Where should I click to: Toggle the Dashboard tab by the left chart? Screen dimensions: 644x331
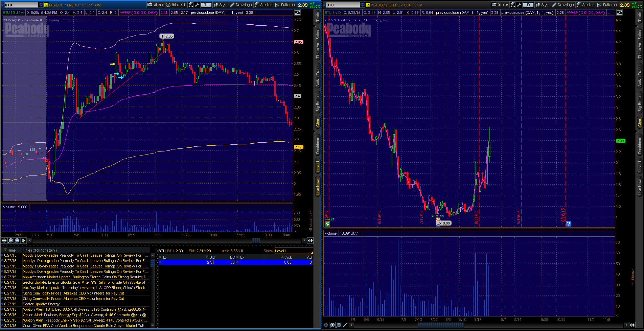coord(318,145)
